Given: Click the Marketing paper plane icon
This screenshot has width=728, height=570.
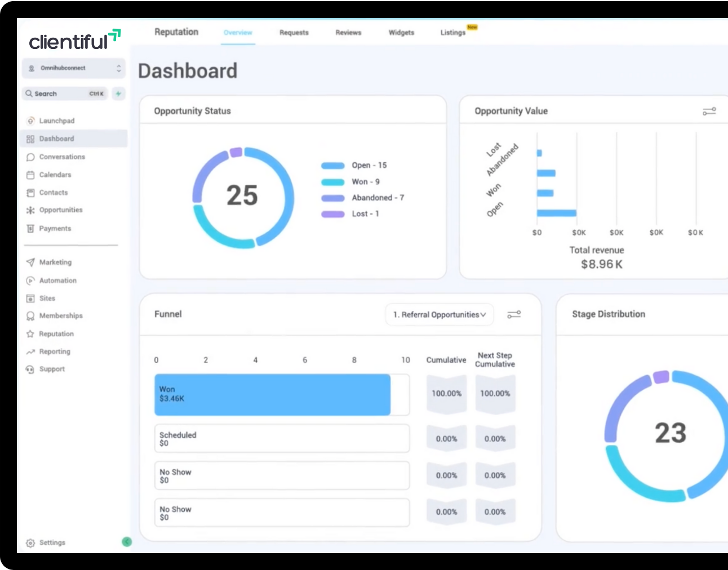Looking at the screenshot, I should point(30,262).
